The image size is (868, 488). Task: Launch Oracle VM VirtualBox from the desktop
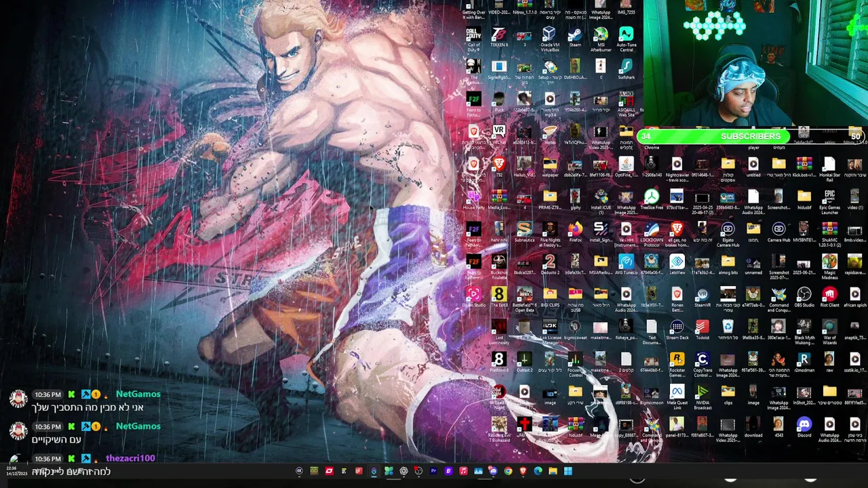click(x=550, y=38)
